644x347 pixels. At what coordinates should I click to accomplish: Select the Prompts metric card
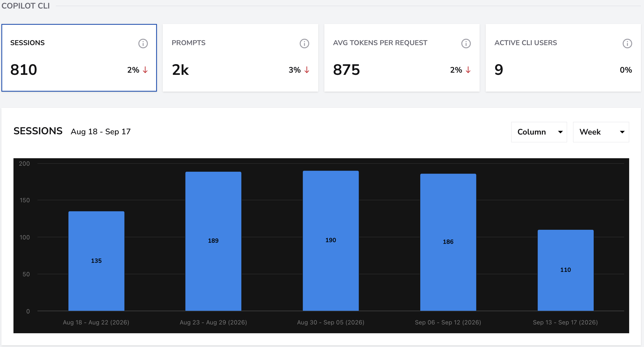coord(241,58)
